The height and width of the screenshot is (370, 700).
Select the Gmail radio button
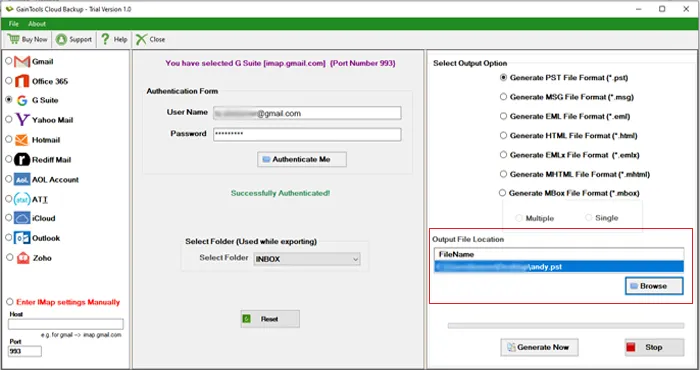[x=8, y=61]
